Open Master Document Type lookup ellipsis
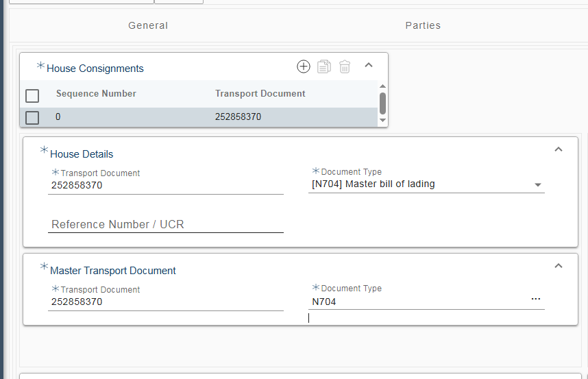This screenshot has width=588, height=379. coord(536,299)
